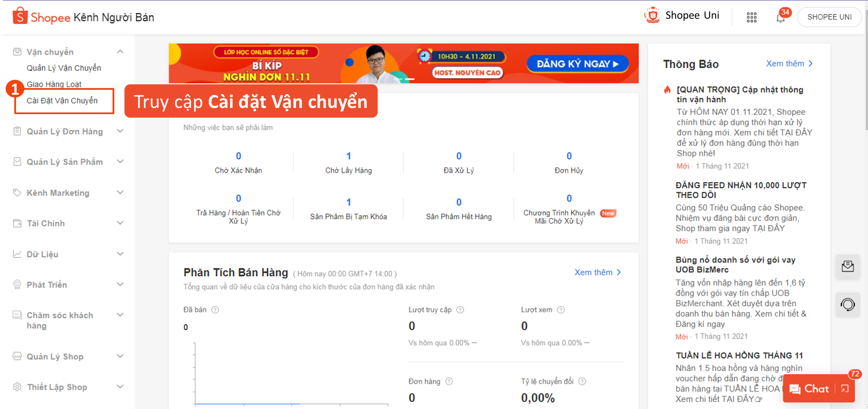Click the Chờ Lấy Hàng count

348,156
